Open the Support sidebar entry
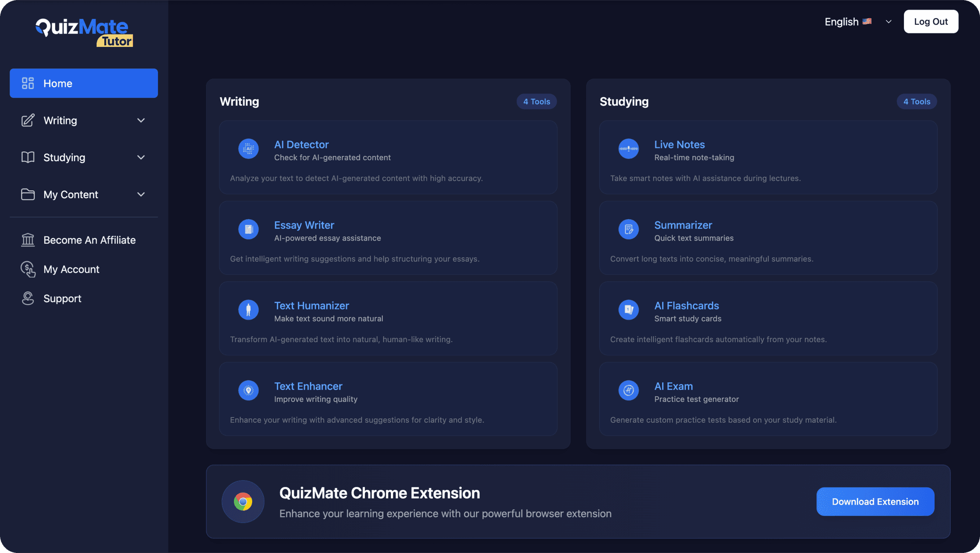Screen dimensions: 980x553 pos(62,298)
